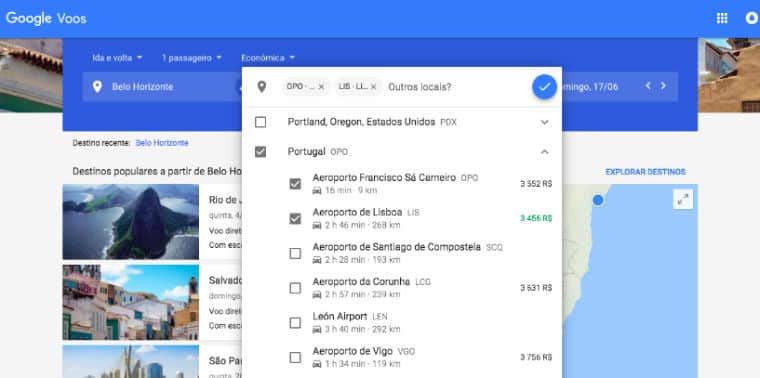This screenshot has height=378, width=760.
Task: Click the Outros locais? input field
Action: tap(420, 87)
